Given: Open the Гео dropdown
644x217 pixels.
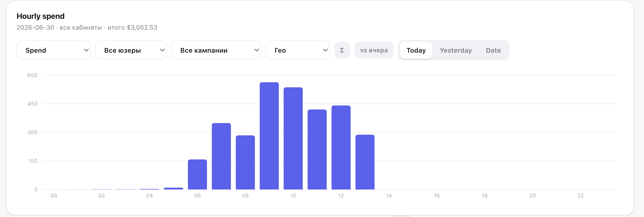Looking at the screenshot, I should (298, 50).
